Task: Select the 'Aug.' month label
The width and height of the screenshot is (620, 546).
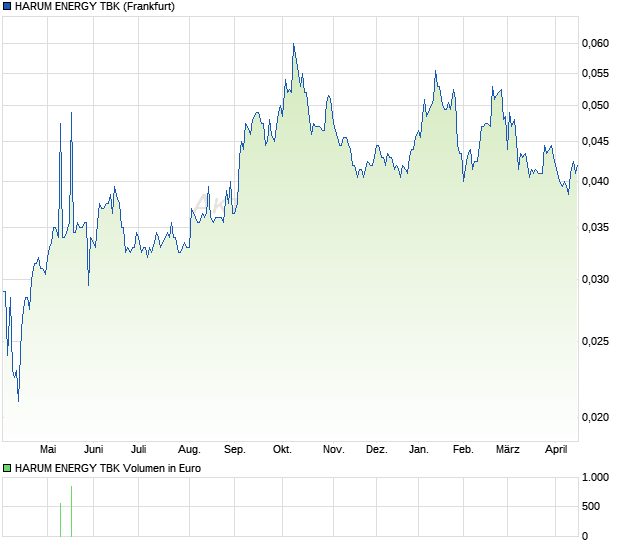Action: (x=189, y=450)
